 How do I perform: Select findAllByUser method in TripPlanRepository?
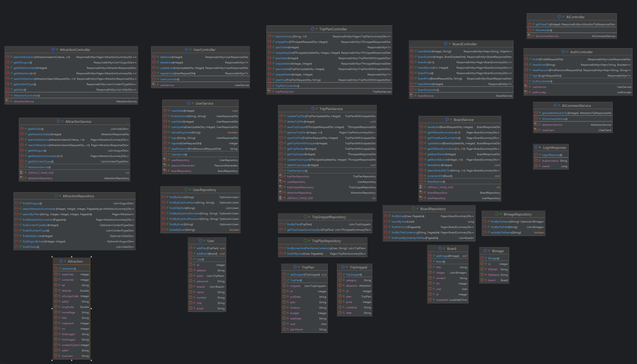tap(323, 254)
